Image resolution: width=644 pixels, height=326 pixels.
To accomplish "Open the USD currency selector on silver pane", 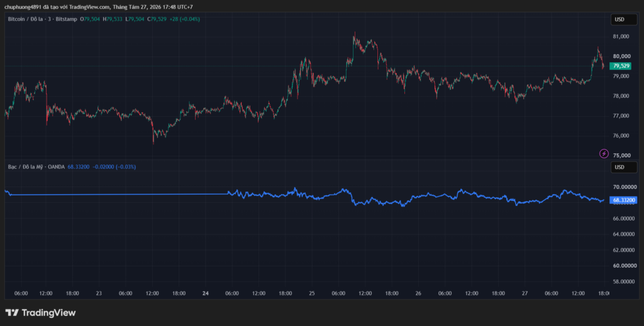I will [x=624, y=167].
